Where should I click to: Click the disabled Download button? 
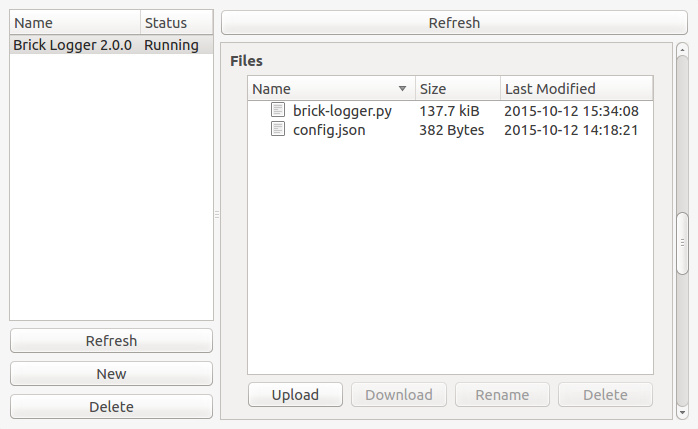coord(399,395)
